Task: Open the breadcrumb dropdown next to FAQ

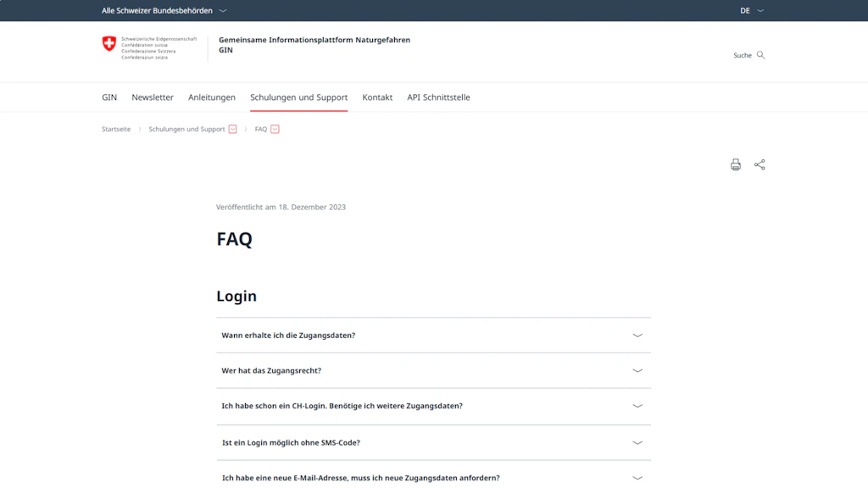Action: point(275,129)
